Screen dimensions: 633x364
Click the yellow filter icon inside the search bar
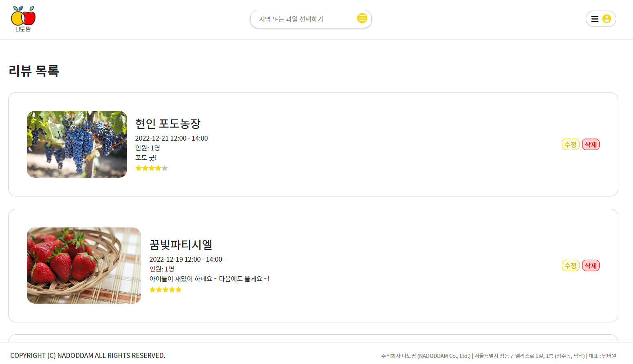[x=362, y=18]
